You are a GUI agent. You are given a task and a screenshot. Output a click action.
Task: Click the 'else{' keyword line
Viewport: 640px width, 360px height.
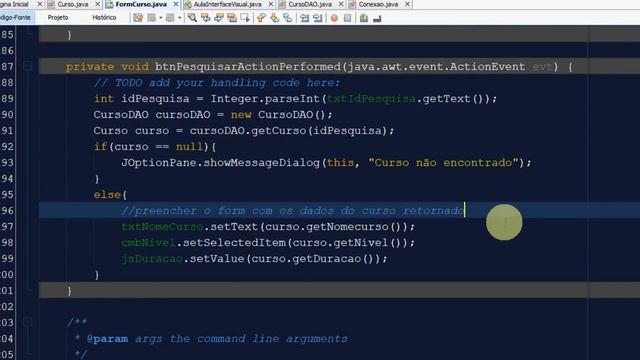tap(110, 195)
